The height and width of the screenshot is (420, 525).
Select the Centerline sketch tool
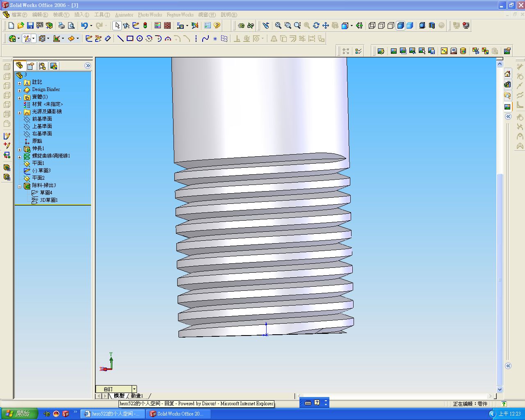tap(196, 39)
